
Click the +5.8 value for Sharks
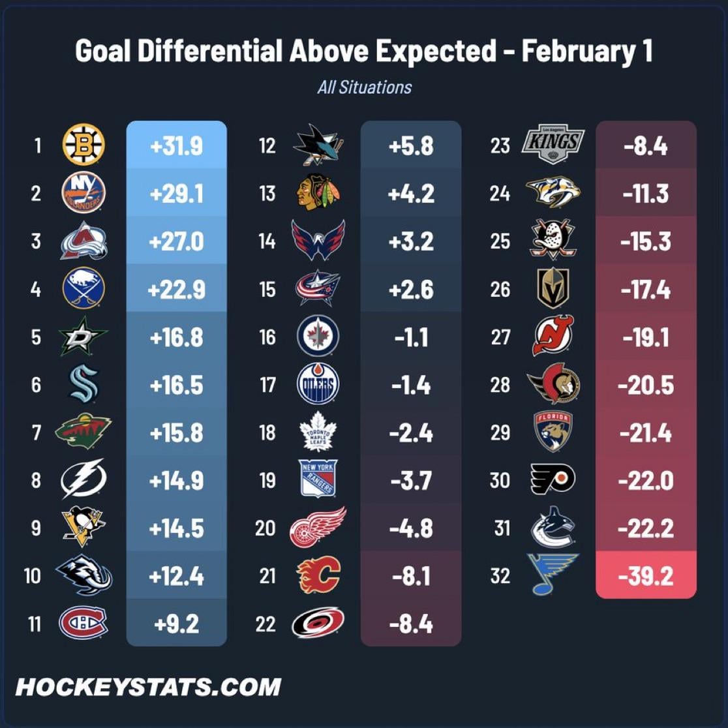click(411, 145)
